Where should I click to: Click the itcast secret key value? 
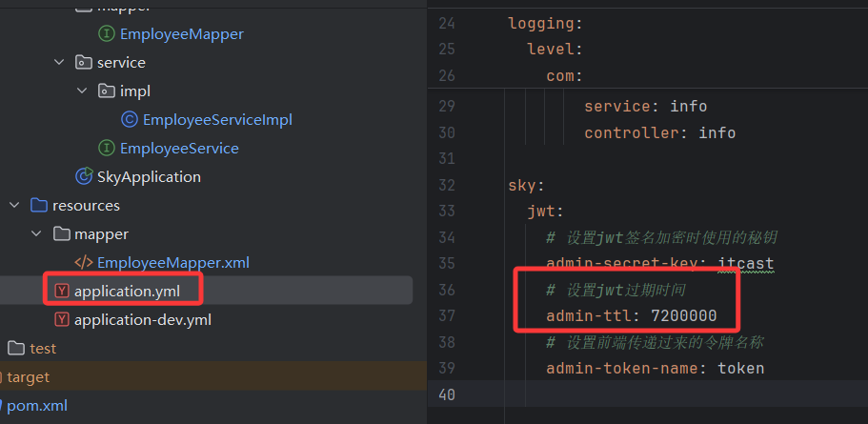coord(746,264)
